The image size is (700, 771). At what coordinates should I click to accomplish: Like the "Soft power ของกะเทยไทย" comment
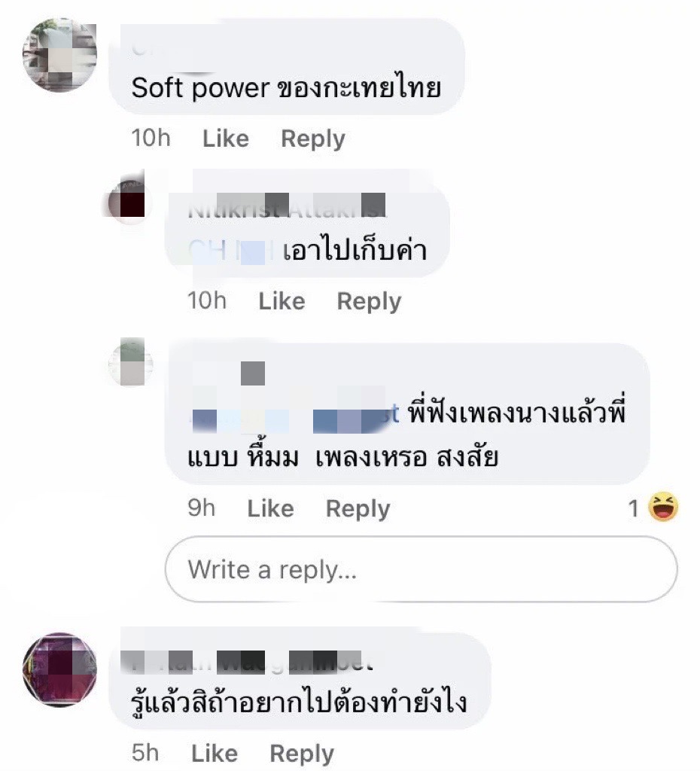226,139
